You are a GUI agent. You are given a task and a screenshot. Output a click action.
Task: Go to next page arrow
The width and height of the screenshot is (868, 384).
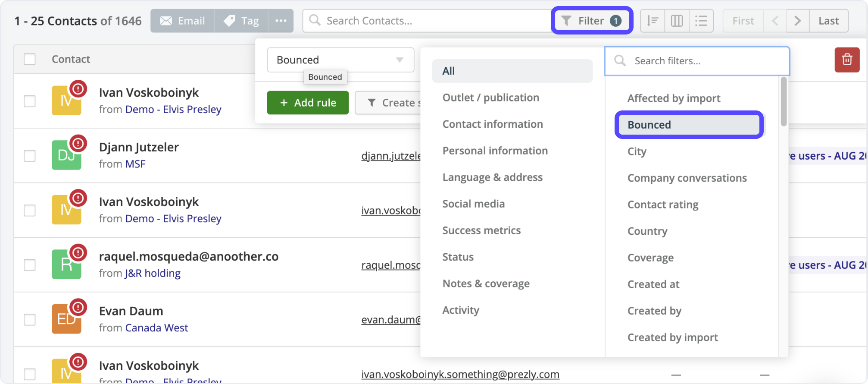798,21
